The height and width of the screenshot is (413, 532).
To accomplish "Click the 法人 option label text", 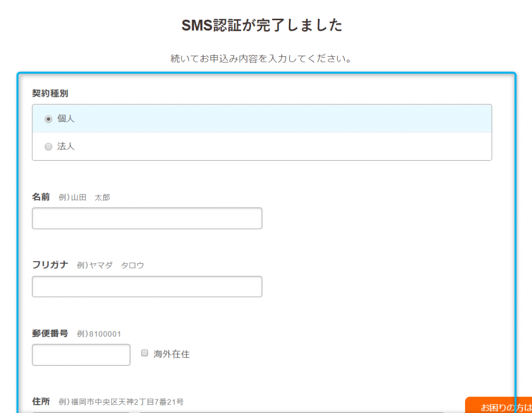I will (x=66, y=147).
